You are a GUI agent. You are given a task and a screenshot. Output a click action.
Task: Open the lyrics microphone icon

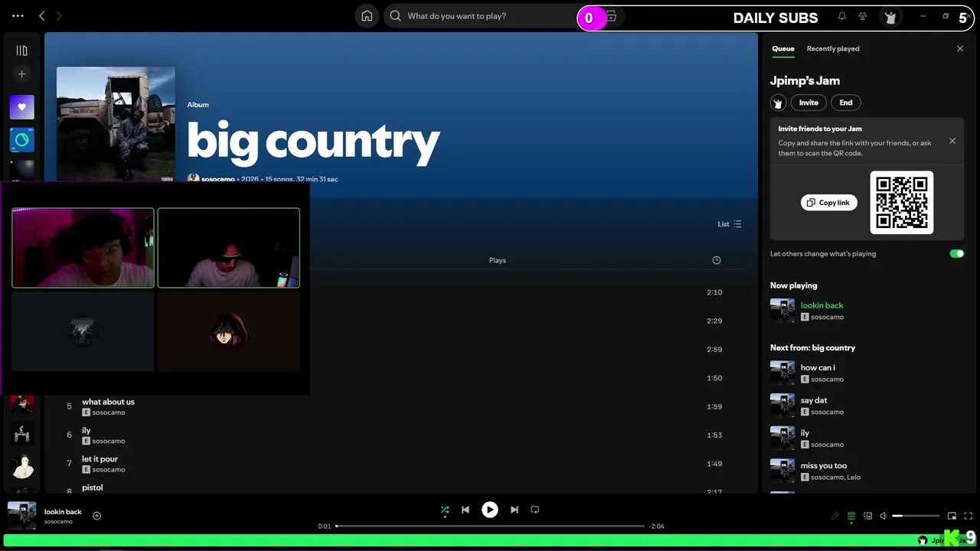[835, 517]
